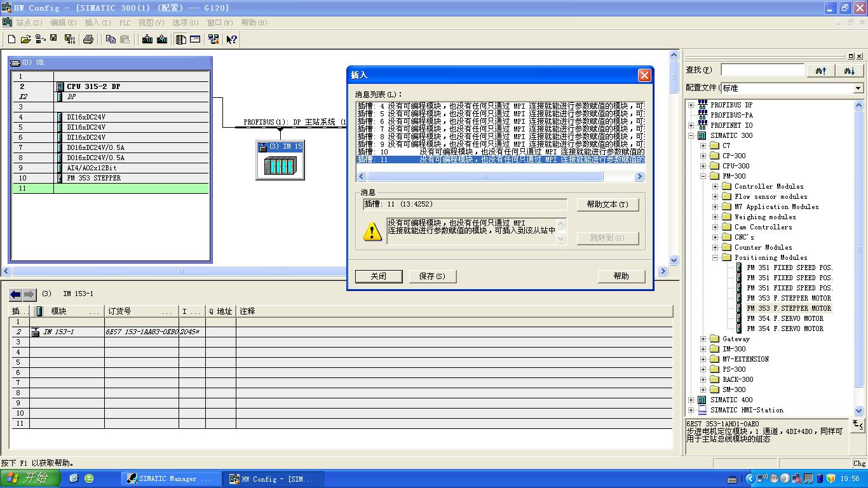Image resolution: width=868 pixels, height=488 pixels.
Task: Click the Download to module icon
Action: click(147, 39)
